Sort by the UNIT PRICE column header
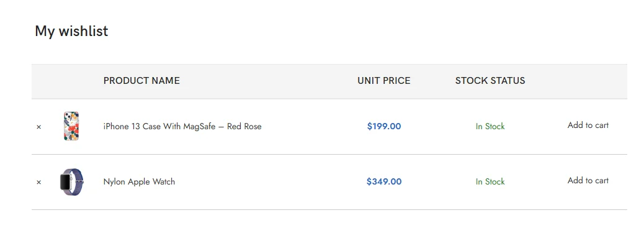The image size is (644, 228). (384, 81)
